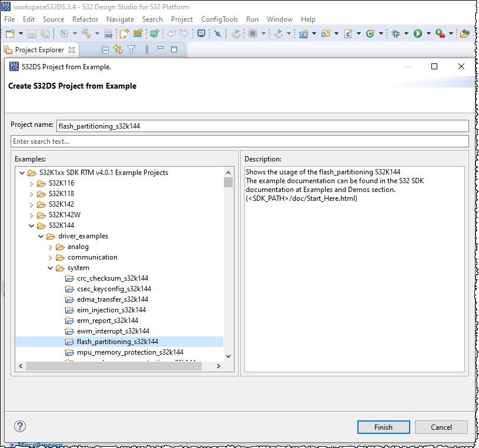
Task: Start debugging with the bug toolbar icon
Action: click(396, 33)
